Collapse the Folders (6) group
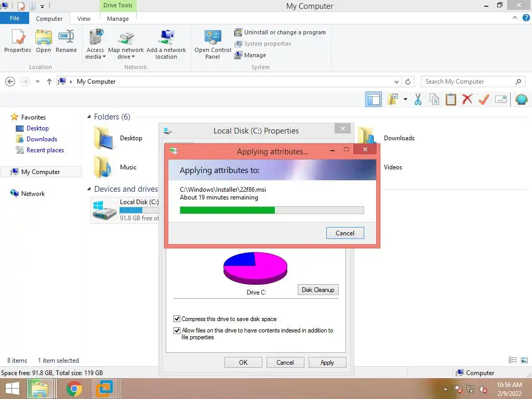Screen dimensions: 532x399 coord(89,117)
